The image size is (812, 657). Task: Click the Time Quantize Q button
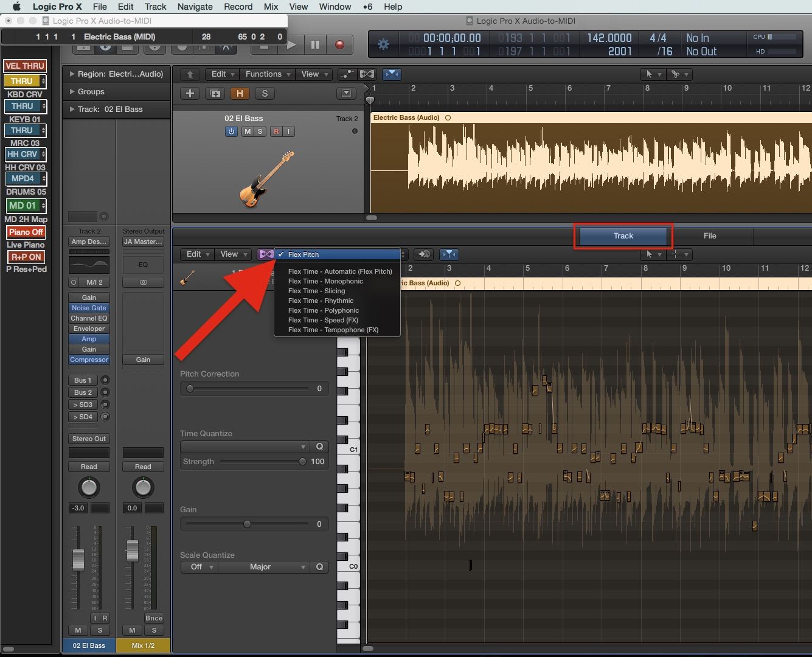319,447
